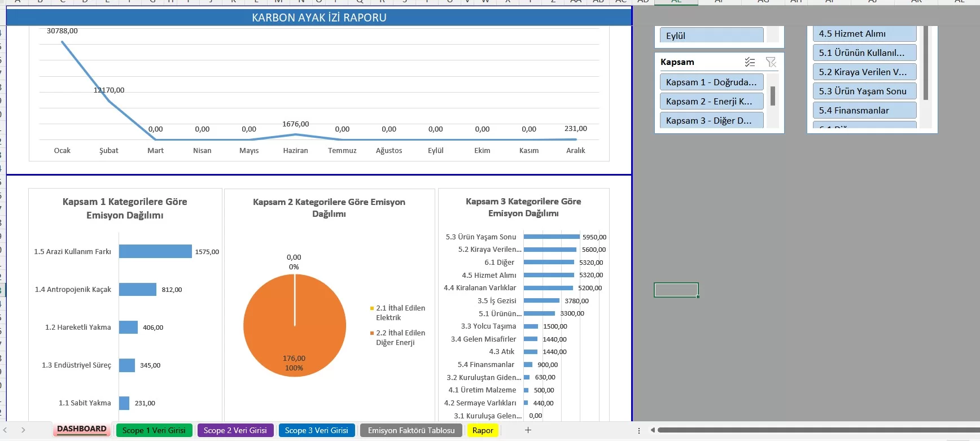This screenshot has width=980, height=441.
Task: Select the 4.5 Hizmet Alımı slicer item
Action: point(864,34)
